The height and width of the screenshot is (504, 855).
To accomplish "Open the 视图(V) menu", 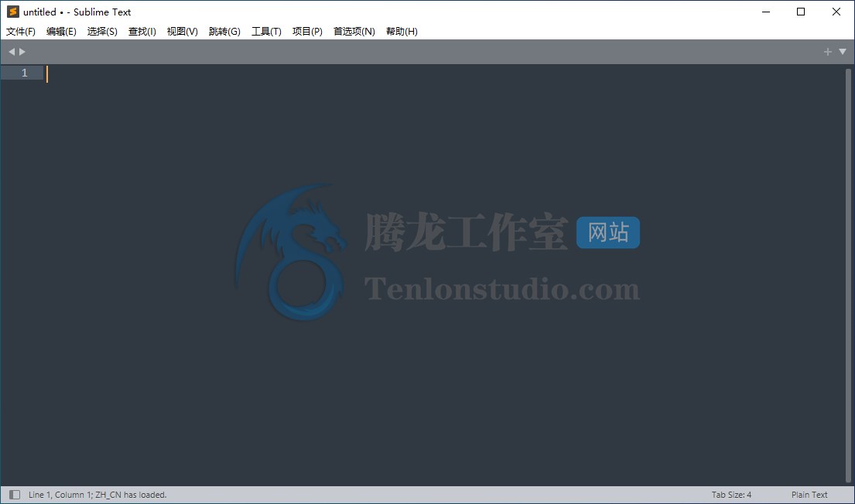I will pos(182,31).
